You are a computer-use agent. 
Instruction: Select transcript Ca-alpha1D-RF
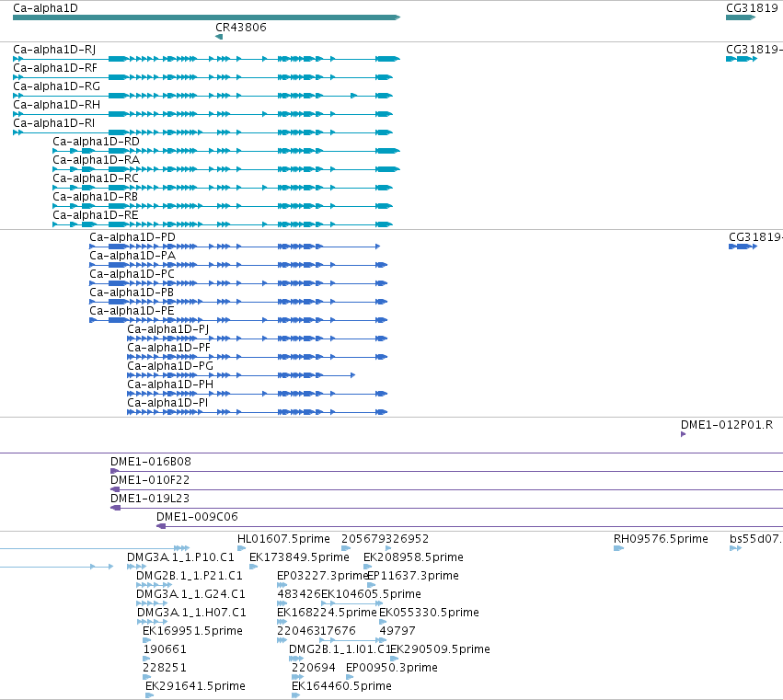tap(202, 77)
